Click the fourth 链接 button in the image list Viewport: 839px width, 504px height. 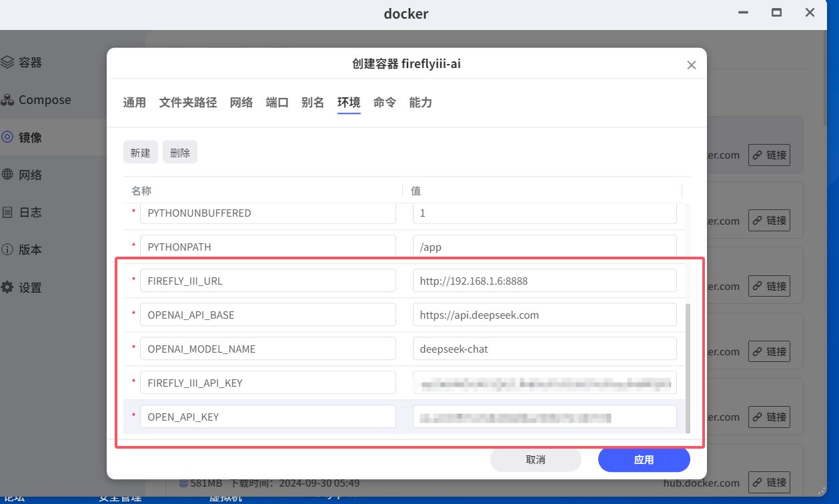769,351
